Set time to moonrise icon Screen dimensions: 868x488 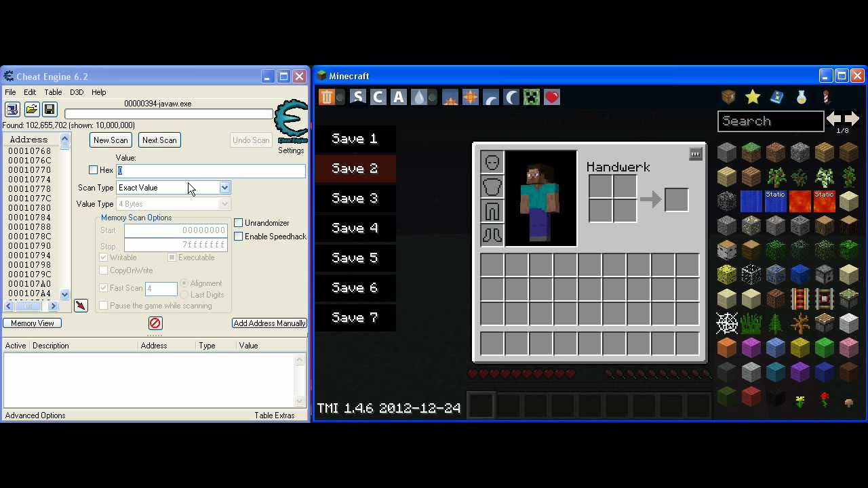pos(491,97)
